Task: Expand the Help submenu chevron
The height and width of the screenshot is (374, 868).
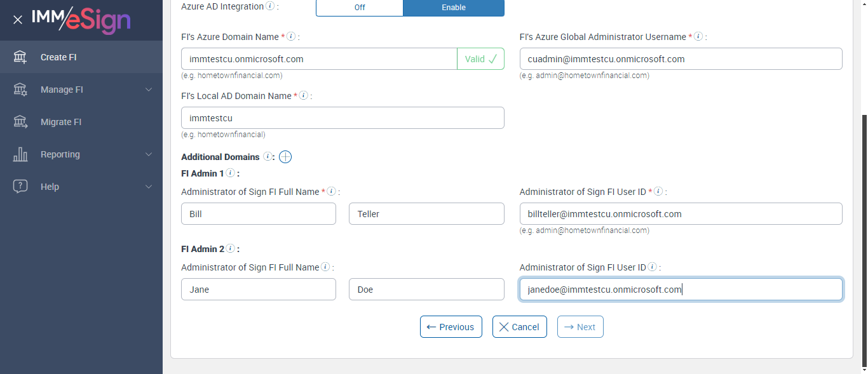Action: tap(149, 187)
